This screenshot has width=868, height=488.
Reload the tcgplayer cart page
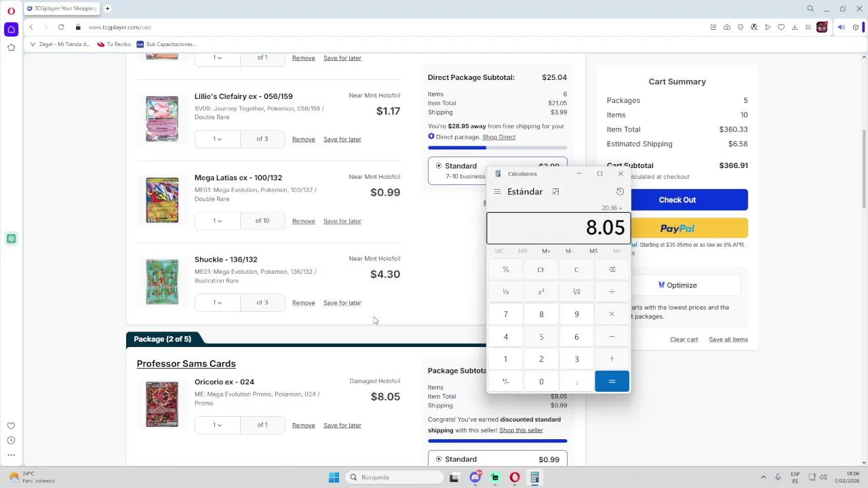point(61,27)
